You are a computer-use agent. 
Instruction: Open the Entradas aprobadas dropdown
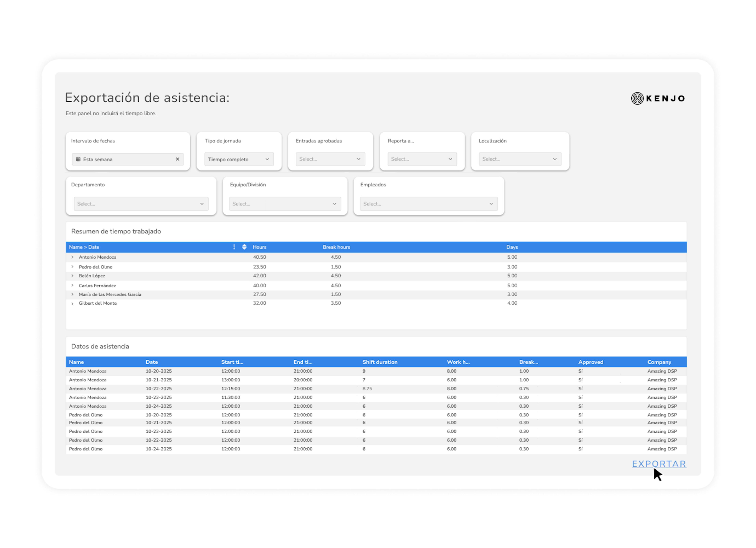pos(330,159)
